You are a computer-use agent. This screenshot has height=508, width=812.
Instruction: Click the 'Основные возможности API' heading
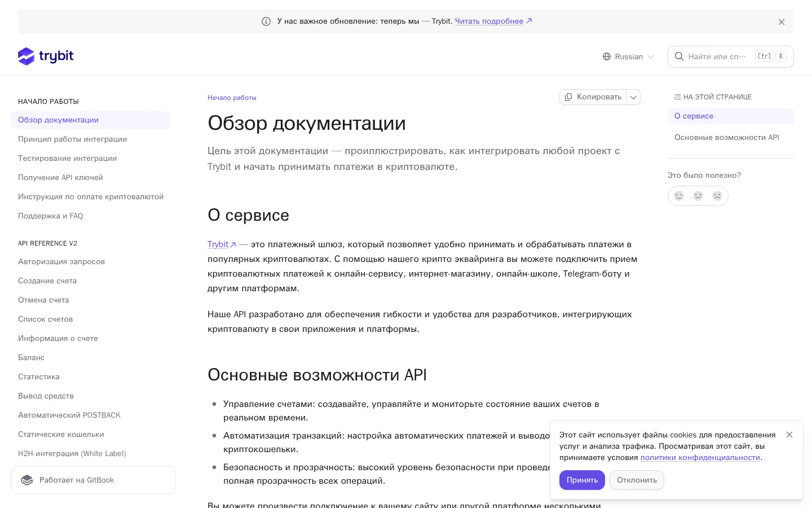pyautogui.click(x=317, y=375)
